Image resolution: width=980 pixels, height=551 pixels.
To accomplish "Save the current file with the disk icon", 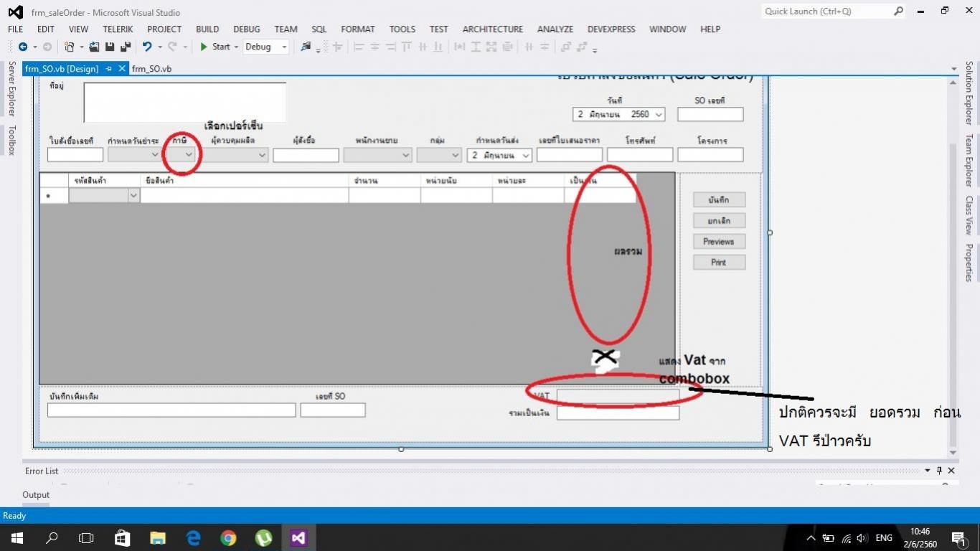I will tap(110, 47).
